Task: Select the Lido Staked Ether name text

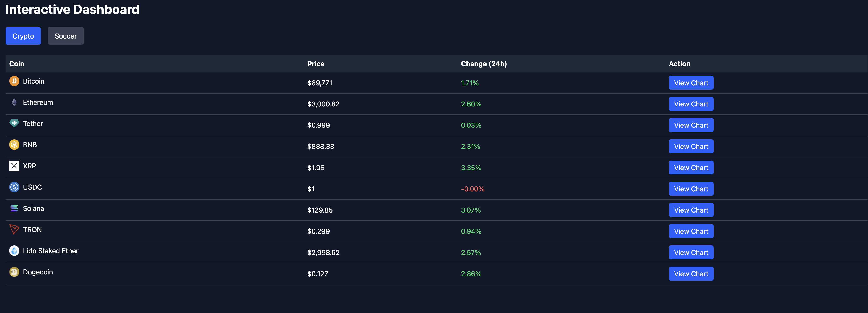Action: click(51, 251)
